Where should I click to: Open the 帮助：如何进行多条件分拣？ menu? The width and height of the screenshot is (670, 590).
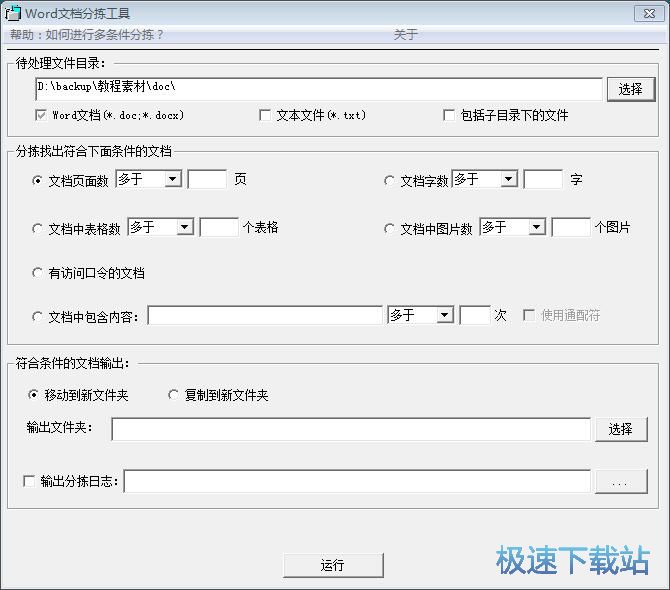point(87,35)
